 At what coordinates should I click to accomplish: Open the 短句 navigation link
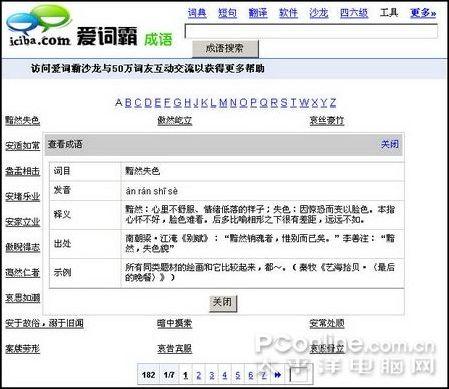[x=227, y=13]
